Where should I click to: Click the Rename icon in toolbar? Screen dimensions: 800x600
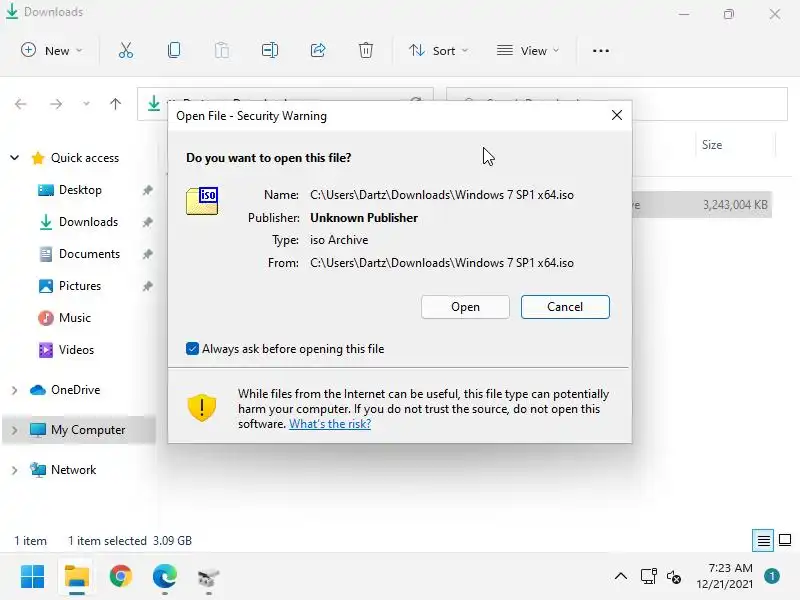(x=270, y=50)
